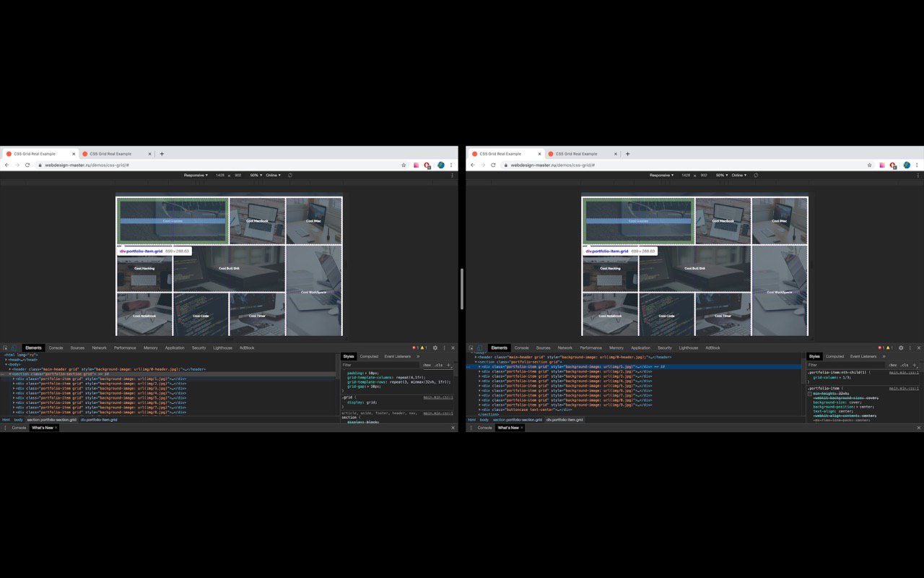Screen dimensions: 924x578
Task: Click the profile avatar in the left window toolbar
Action: point(440,165)
